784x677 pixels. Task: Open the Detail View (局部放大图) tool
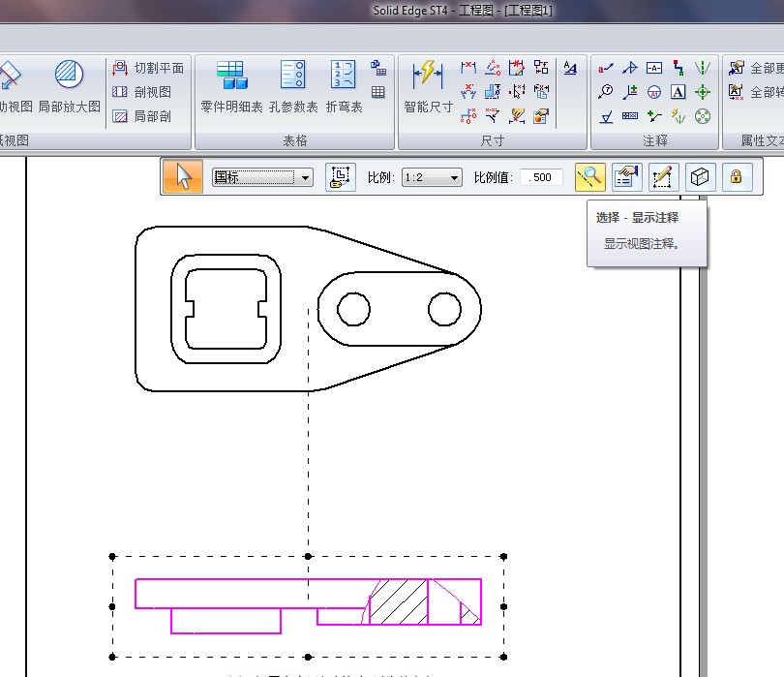tap(70, 86)
